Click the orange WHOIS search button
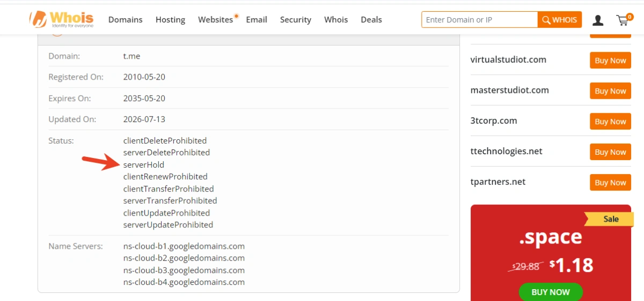This screenshot has height=301, width=644. (x=560, y=20)
